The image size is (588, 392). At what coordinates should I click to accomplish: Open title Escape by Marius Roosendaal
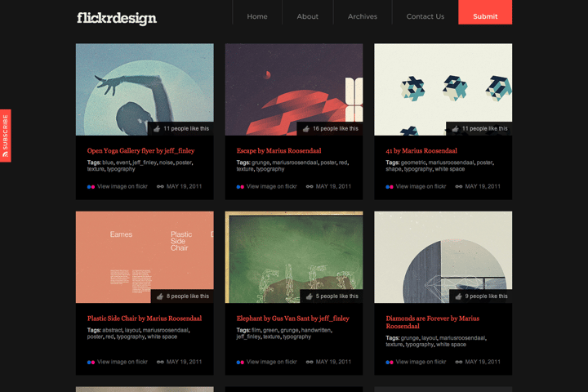tap(278, 151)
